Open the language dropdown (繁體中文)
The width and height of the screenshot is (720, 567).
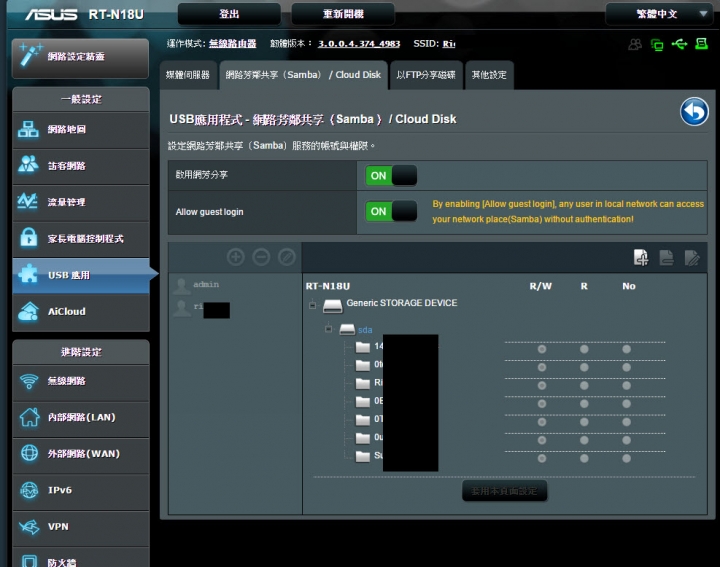(659, 14)
